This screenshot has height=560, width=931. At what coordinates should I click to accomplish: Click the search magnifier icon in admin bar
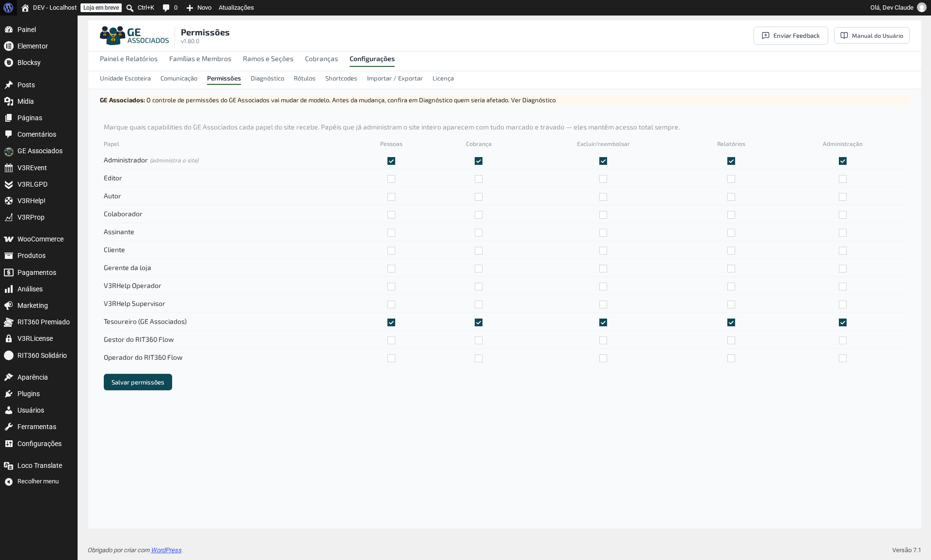pyautogui.click(x=130, y=8)
